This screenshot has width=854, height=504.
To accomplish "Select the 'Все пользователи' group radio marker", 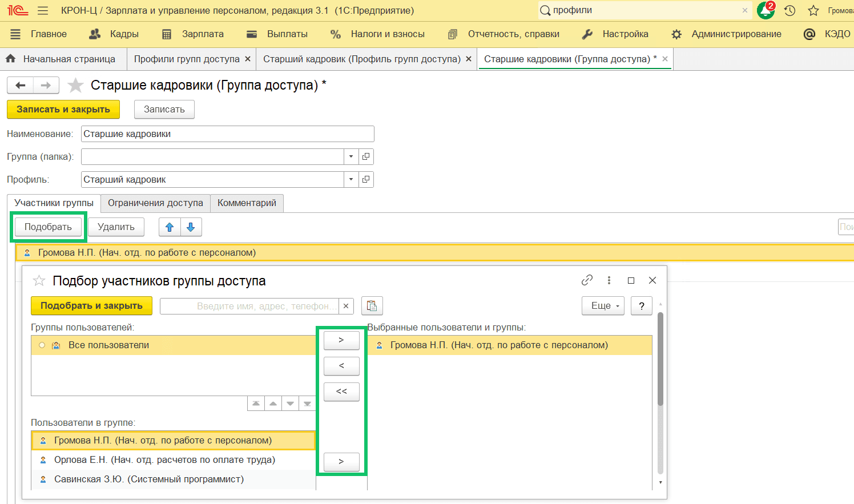I will click(x=42, y=345).
